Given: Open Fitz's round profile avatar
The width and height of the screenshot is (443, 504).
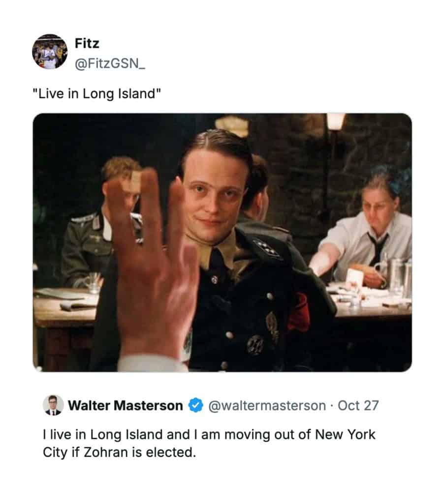Looking at the screenshot, I should [50, 52].
